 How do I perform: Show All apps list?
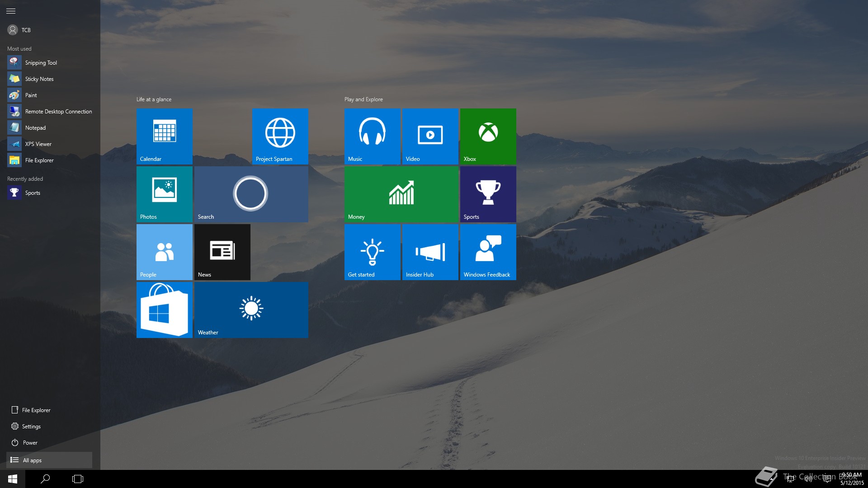click(49, 460)
